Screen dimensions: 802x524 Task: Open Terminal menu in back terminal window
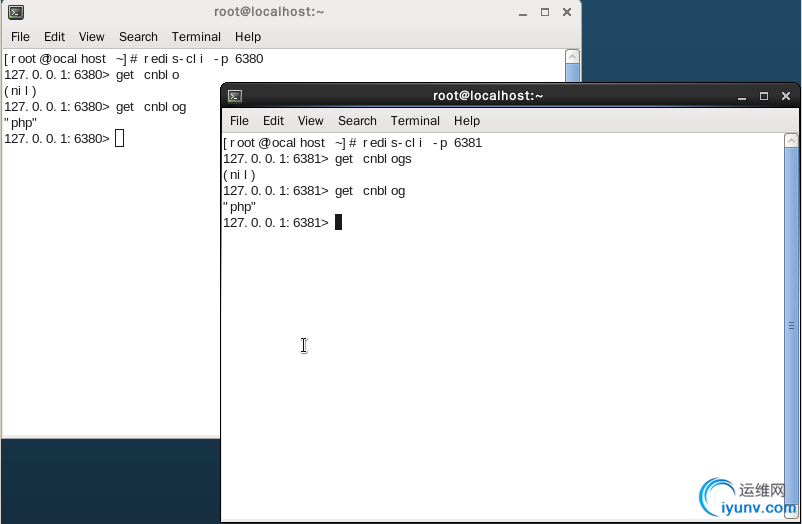(x=196, y=37)
